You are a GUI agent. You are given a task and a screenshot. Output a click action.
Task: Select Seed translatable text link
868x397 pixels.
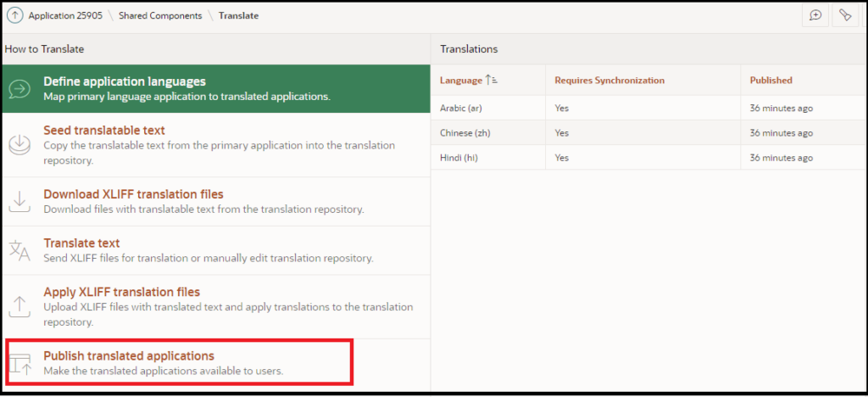pyautogui.click(x=104, y=131)
